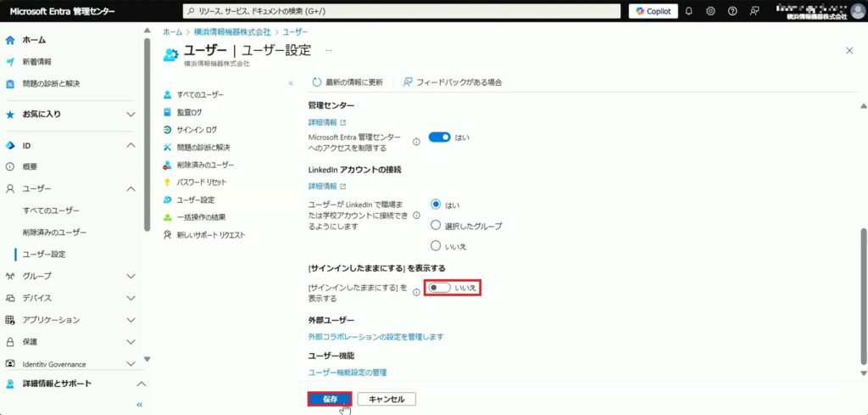
Task: Click the 一括操作の結果 icon
Action: (x=168, y=217)
